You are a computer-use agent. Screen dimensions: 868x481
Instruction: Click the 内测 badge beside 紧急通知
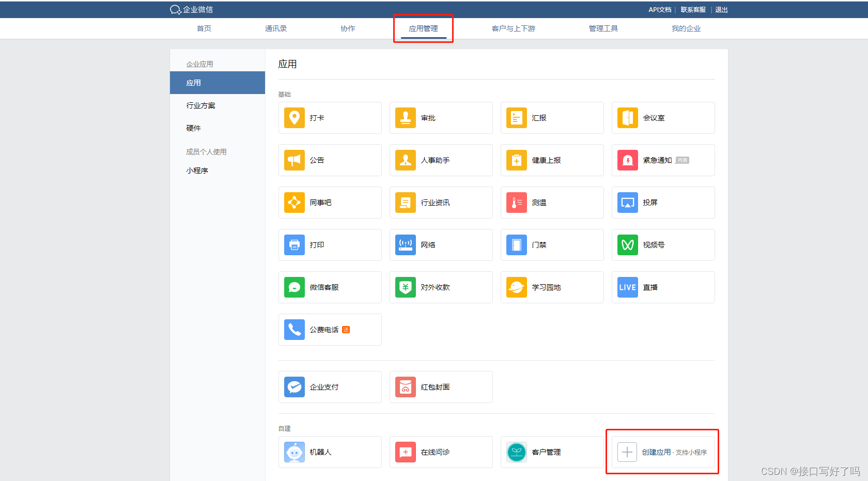[x=683, y=160]
